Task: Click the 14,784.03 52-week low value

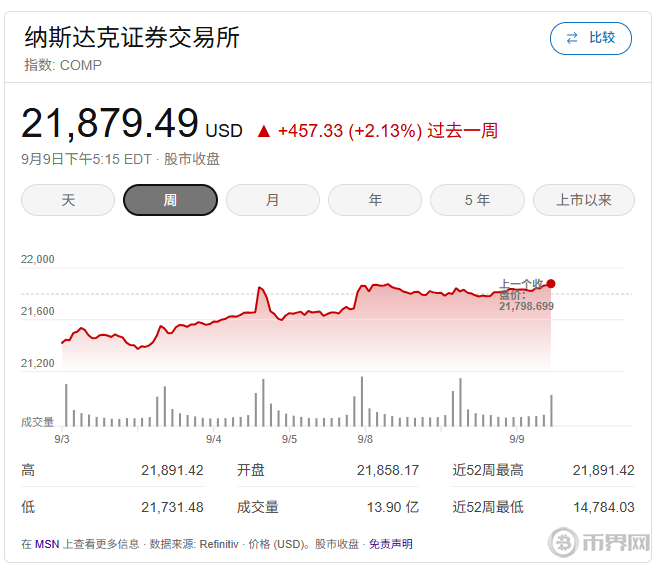Action: (603, 507)
